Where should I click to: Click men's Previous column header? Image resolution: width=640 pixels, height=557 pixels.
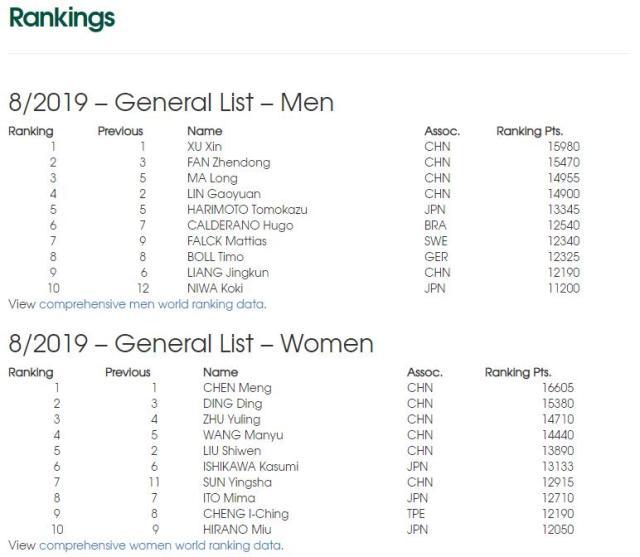[120, 131]
